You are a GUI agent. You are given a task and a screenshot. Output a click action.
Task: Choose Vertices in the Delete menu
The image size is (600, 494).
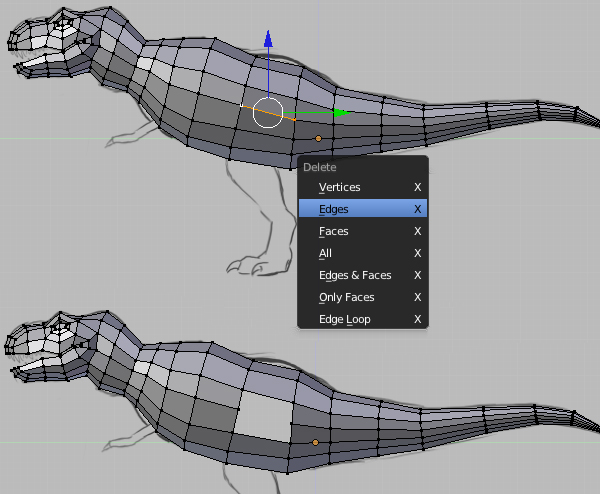pyautogui.click(x=362, y=187)
